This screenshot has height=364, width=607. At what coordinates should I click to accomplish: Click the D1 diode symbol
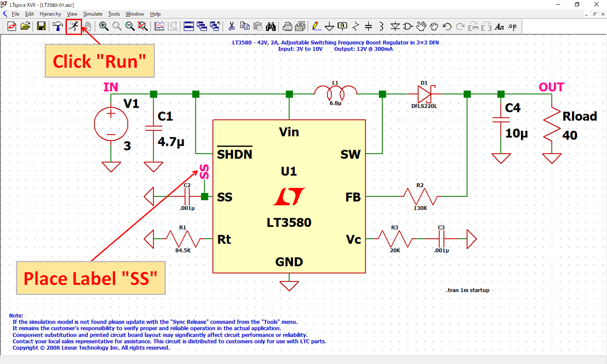click(x=424, y=94)
